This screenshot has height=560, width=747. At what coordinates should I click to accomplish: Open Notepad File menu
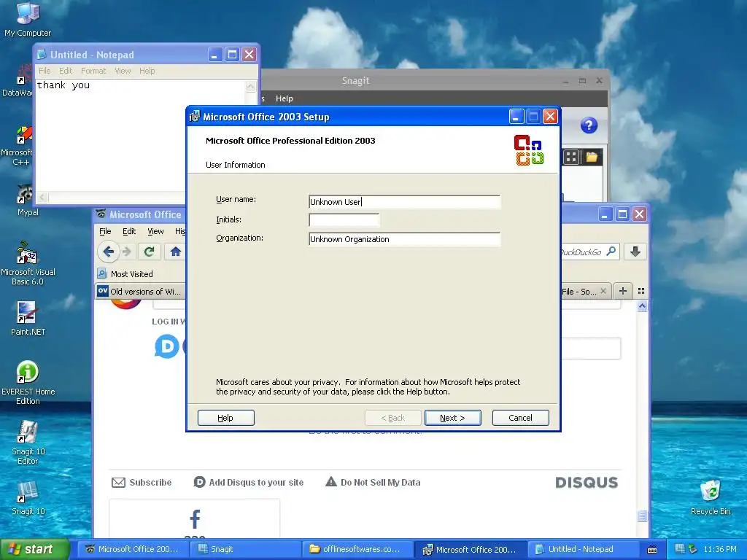[x=44, y=71]
